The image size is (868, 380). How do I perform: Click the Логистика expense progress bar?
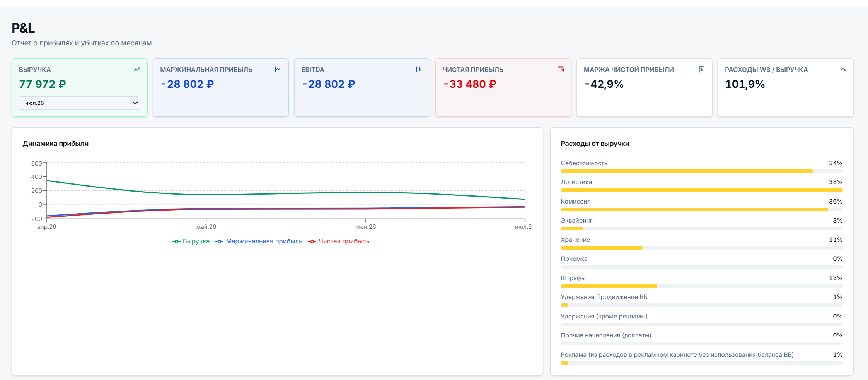tap(701, 190)
